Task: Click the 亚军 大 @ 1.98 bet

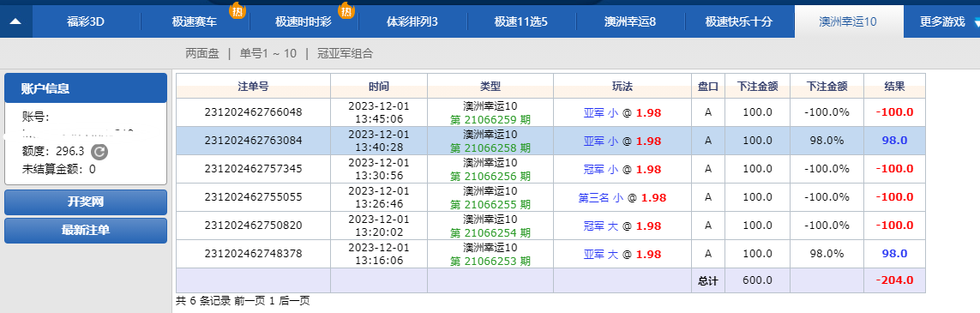Action: (622, 254)
